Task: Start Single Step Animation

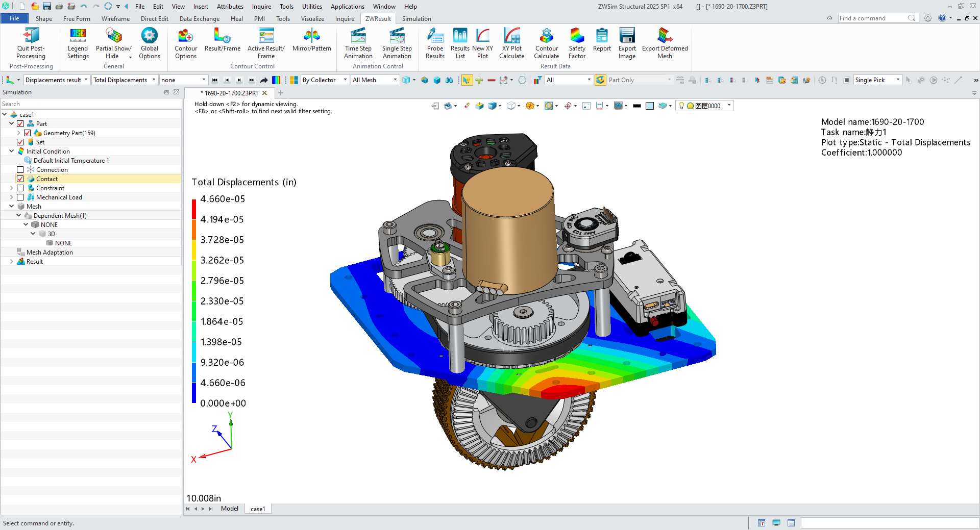Action: tap(397, 43)
